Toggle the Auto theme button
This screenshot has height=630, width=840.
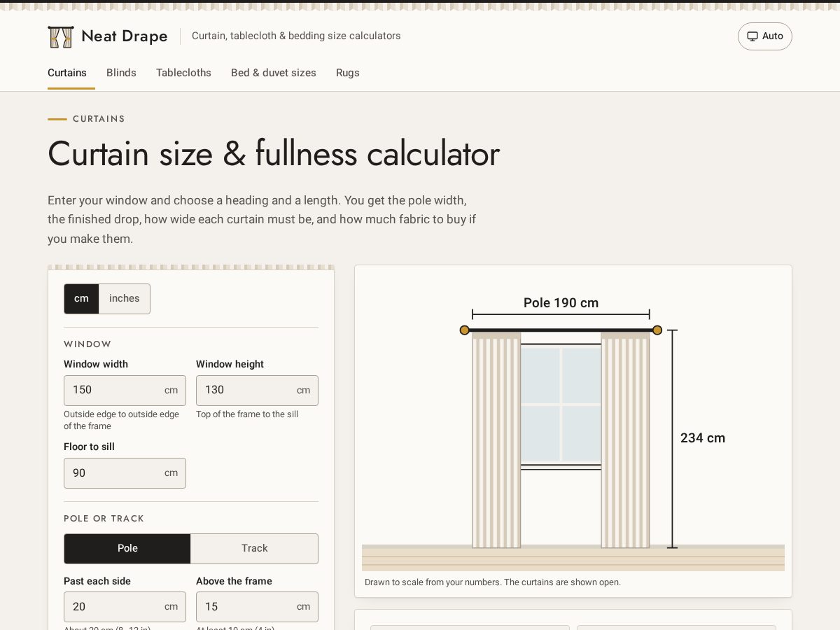pos(765,36)
